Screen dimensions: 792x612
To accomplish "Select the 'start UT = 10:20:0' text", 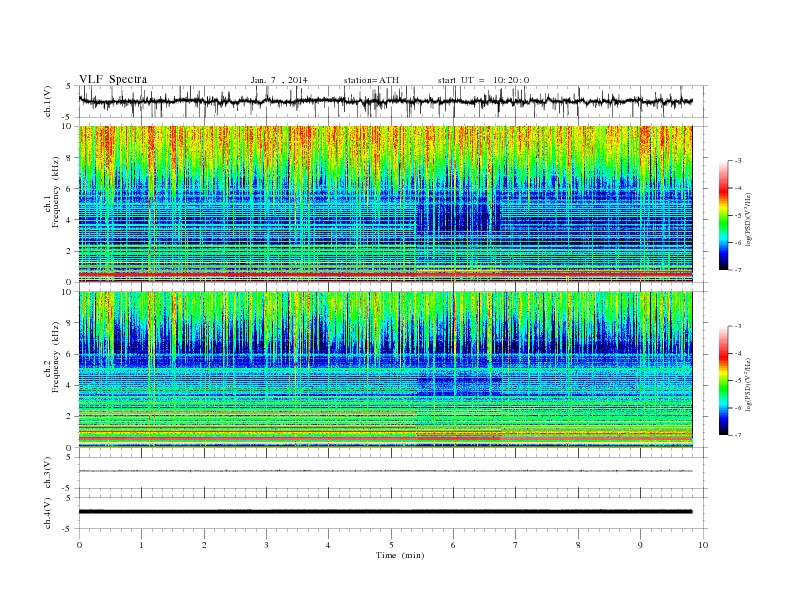I will point(483,80).
